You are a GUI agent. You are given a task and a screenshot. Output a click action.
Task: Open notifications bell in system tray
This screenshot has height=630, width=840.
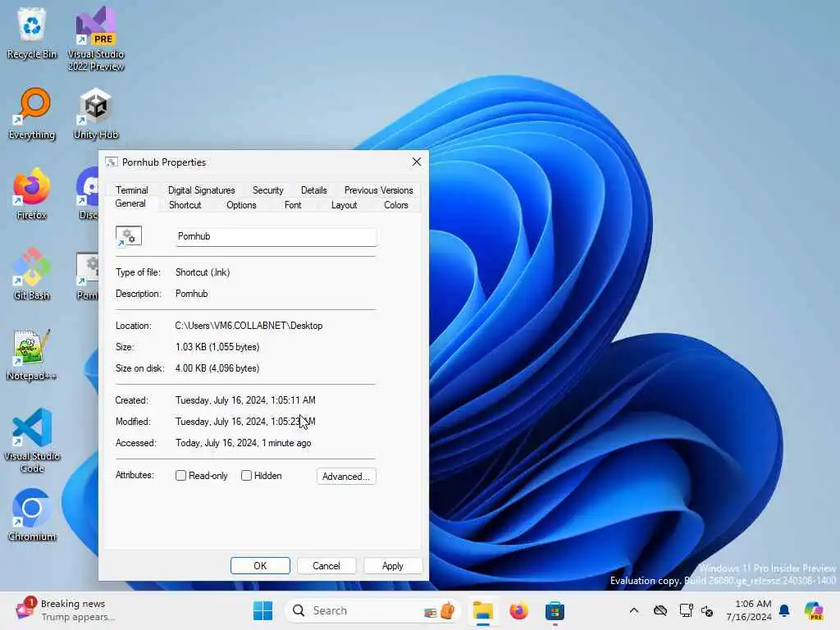pos(784,610)
